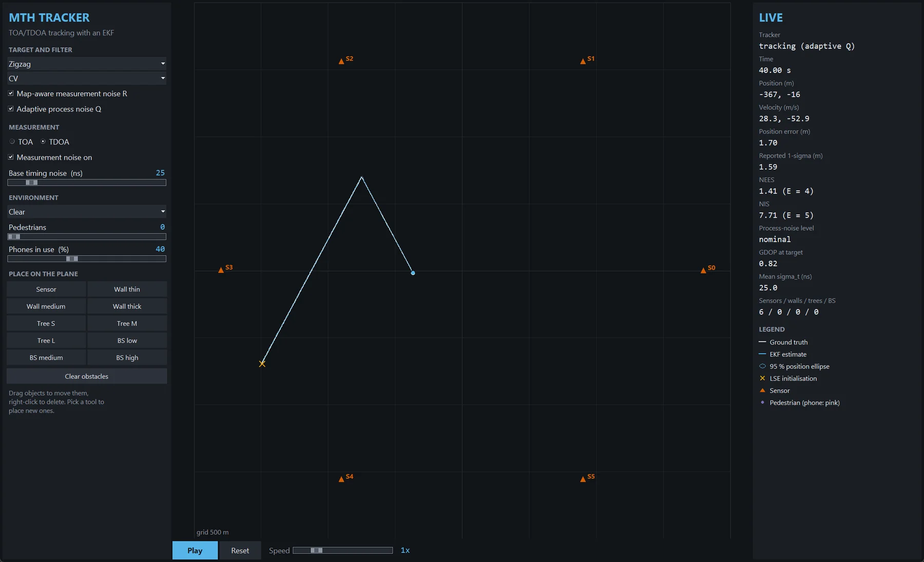Click the Play button
The width and height of the screenshot is (924, 562).
[x=195, y=550]
